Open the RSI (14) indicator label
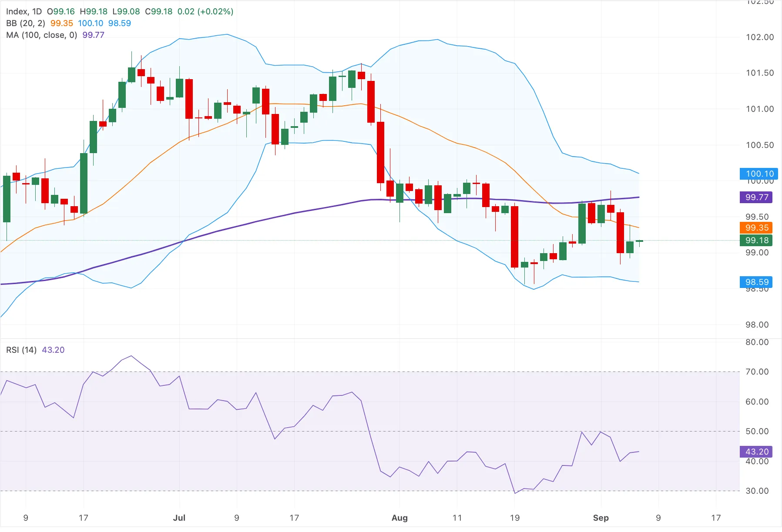 pos(21,350)
